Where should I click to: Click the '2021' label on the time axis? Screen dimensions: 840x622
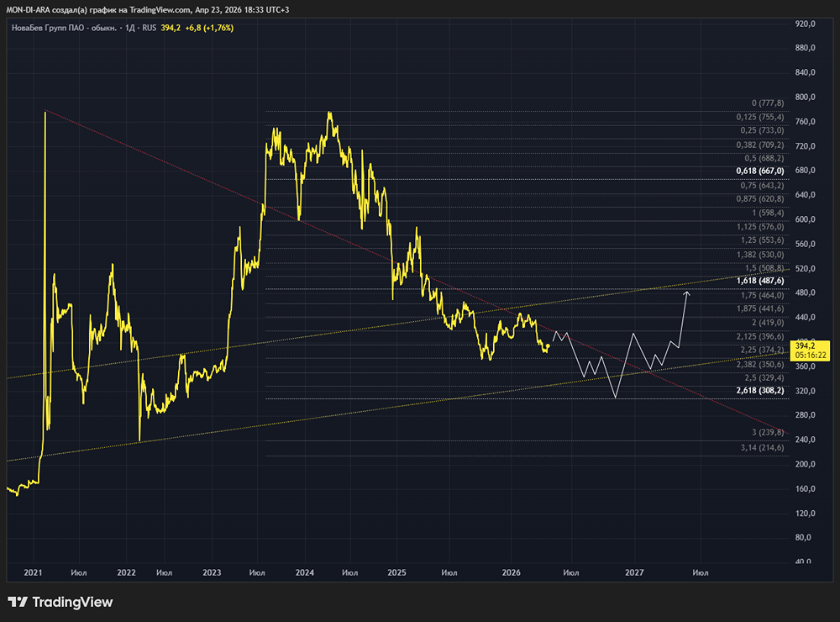pos(33,572)
